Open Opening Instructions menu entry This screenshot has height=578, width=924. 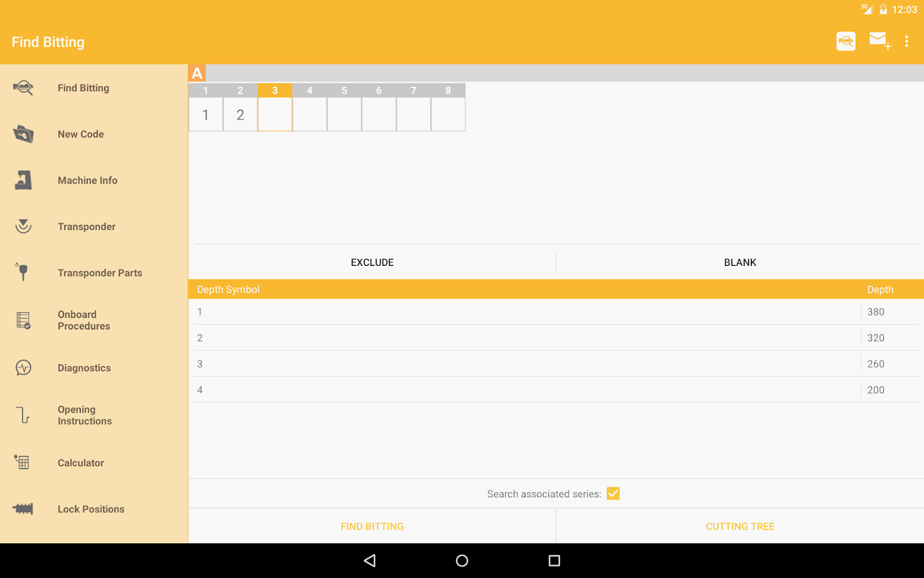click(23, 415)
